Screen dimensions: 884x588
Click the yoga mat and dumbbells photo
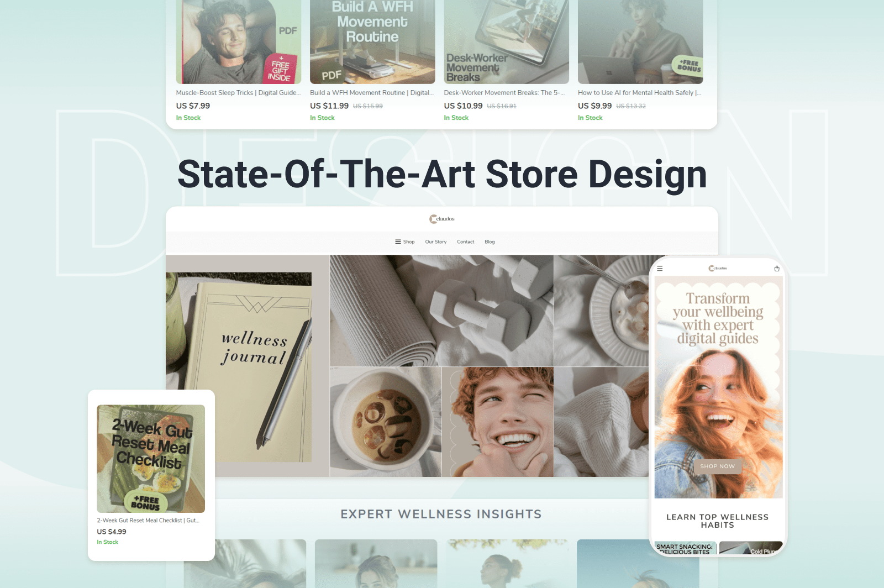pyautogui.click(x=442, y=310)
